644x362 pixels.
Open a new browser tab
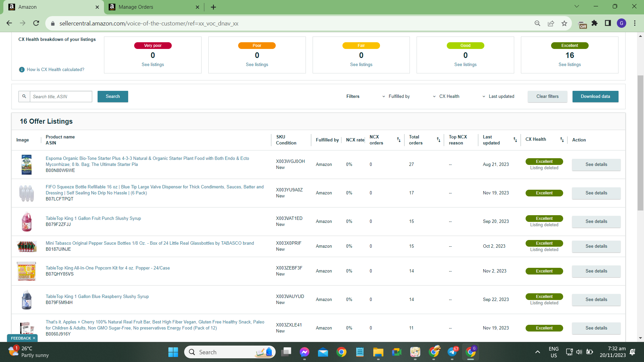pyautogui.click(x=213, y=7)
